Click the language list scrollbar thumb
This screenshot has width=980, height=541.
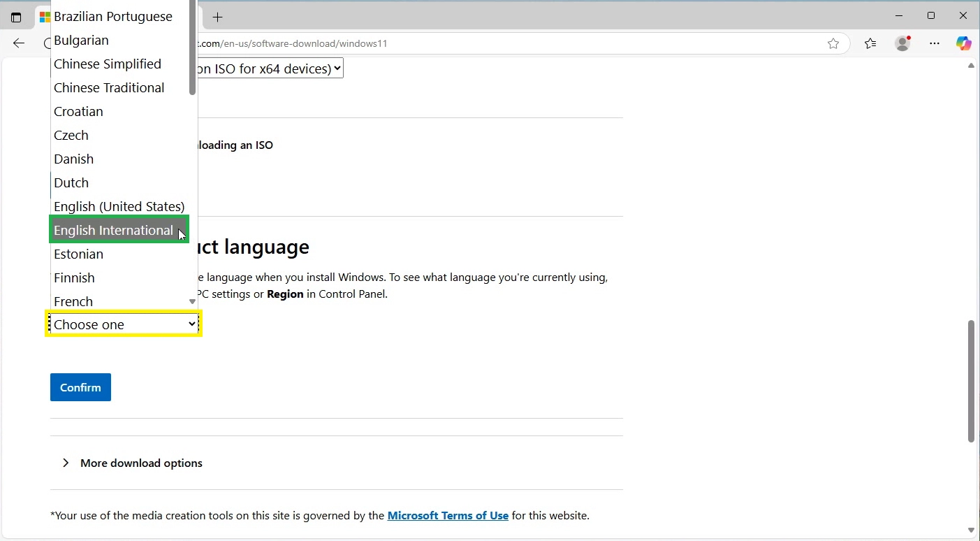193,49
